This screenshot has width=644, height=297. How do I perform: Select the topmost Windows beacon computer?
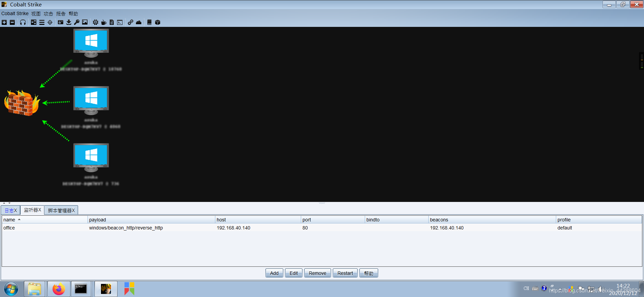[91, 43]
